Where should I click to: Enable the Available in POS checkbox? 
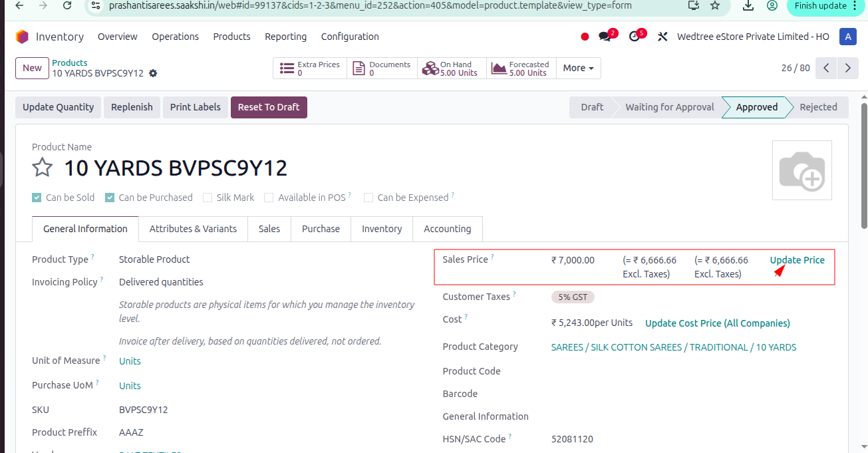269,198
